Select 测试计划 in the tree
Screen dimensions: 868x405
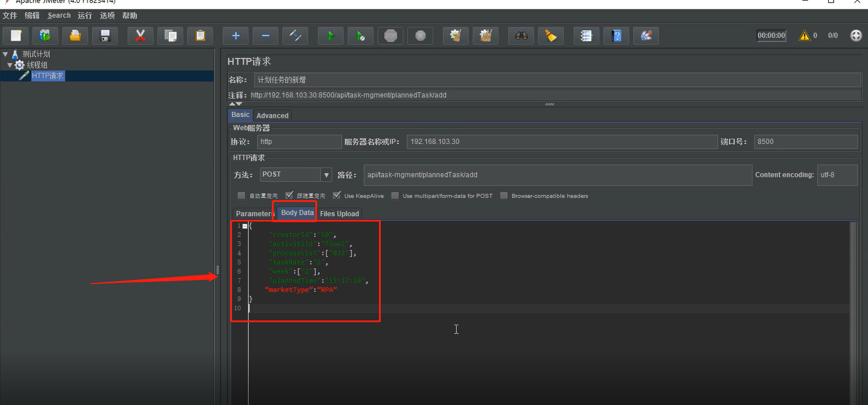click(x=36, y=54)
